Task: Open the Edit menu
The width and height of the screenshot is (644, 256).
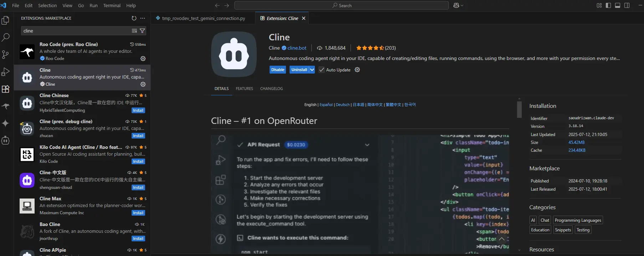Action: [29, 5]
